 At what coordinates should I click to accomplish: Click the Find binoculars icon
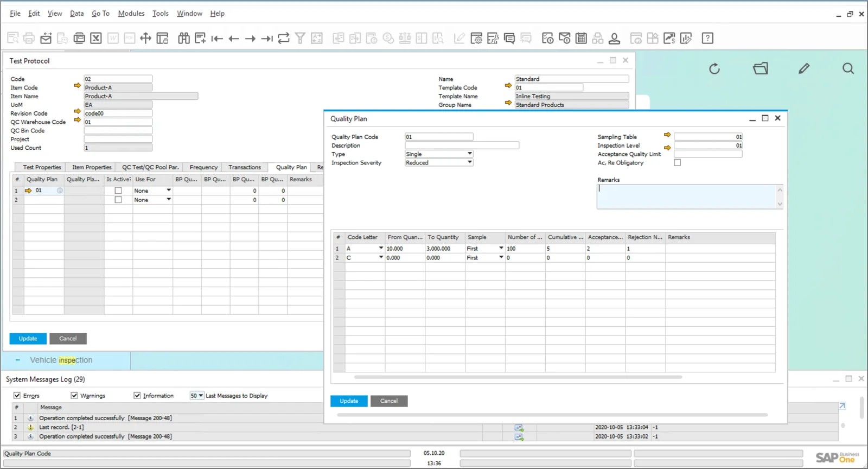point(184,38)
